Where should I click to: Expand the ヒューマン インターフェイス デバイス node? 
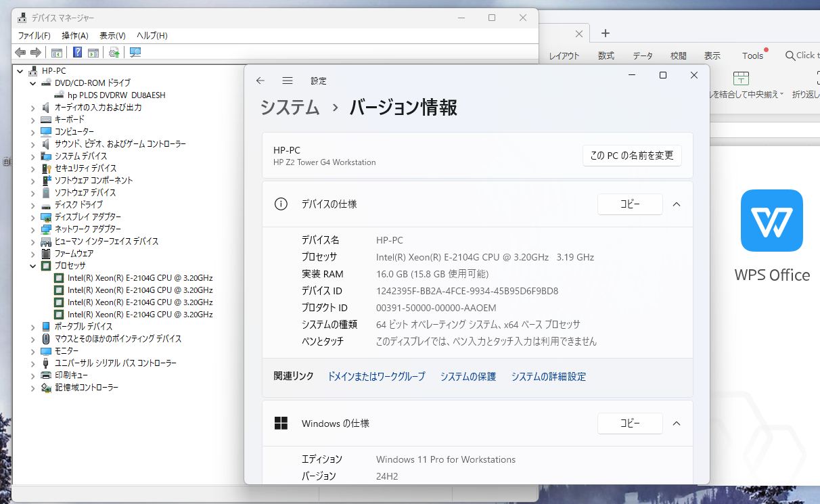point(32,241)
